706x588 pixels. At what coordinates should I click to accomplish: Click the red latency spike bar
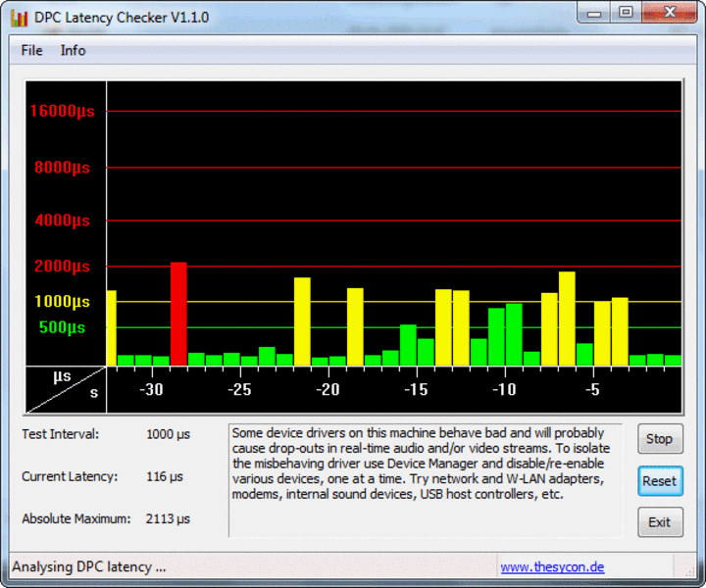pos(178,314)
